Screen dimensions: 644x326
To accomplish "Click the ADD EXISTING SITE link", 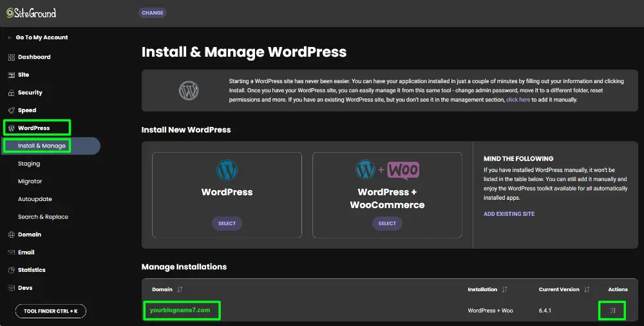I will coord(509,214).
